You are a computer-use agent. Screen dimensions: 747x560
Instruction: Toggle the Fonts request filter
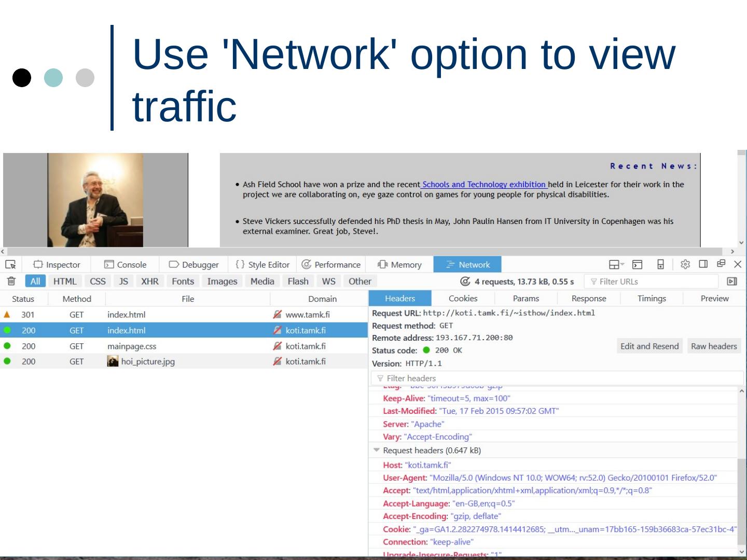[183, 281]
